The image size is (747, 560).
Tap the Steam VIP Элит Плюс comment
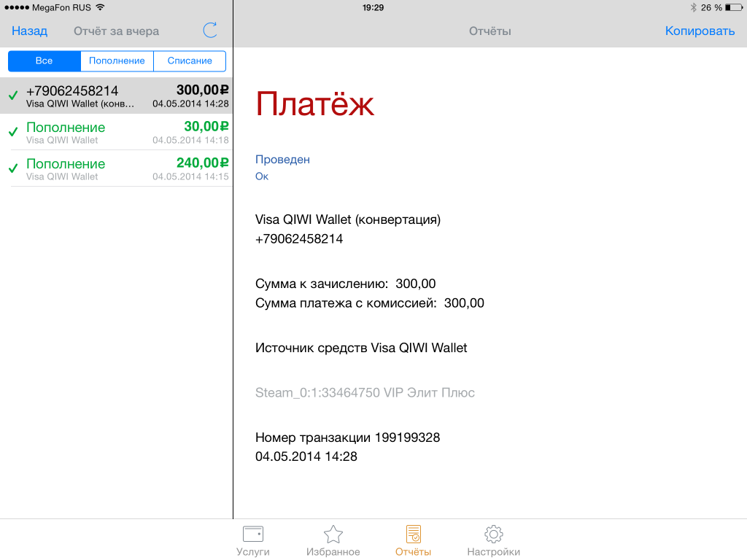click(x=365, y=392)
